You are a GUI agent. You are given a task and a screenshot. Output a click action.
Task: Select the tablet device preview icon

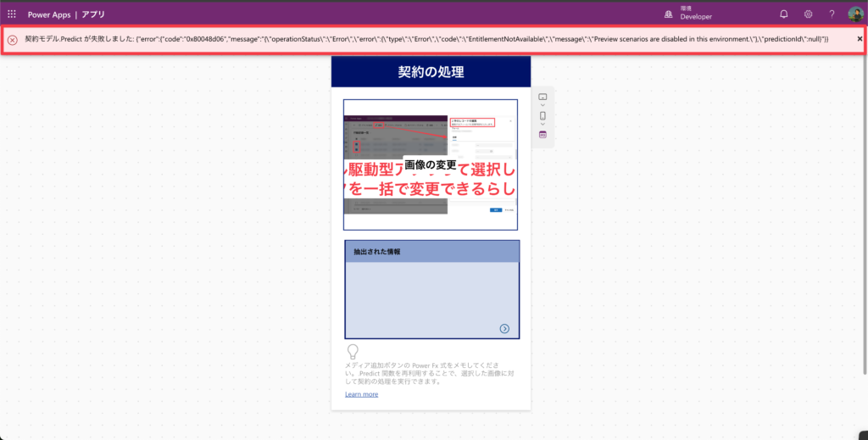[x=542, y=97]
